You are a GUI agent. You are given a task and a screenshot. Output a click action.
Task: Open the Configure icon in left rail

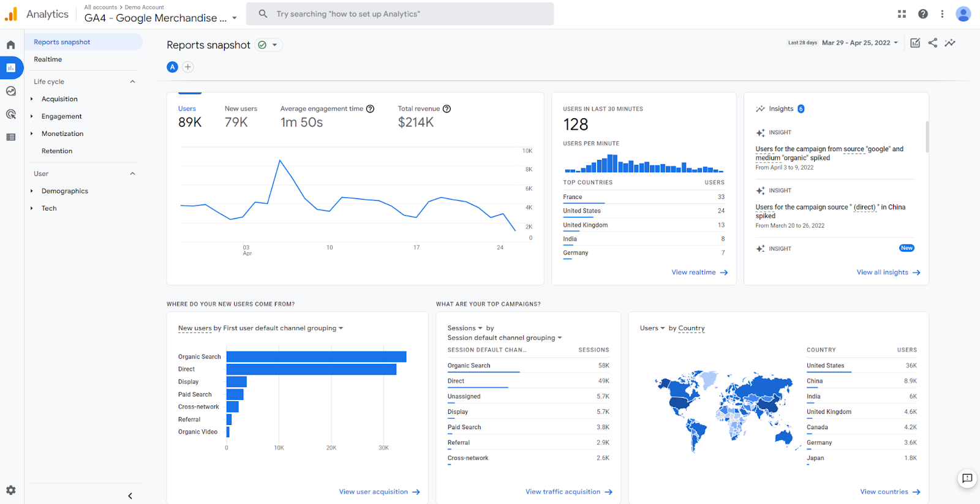[x=10, y=137]
